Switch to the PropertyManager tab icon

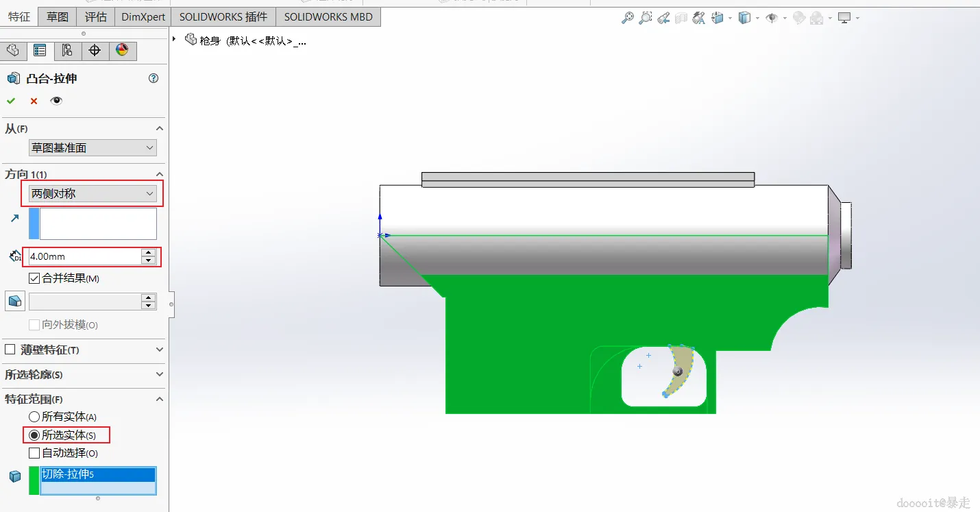[40, 51]
